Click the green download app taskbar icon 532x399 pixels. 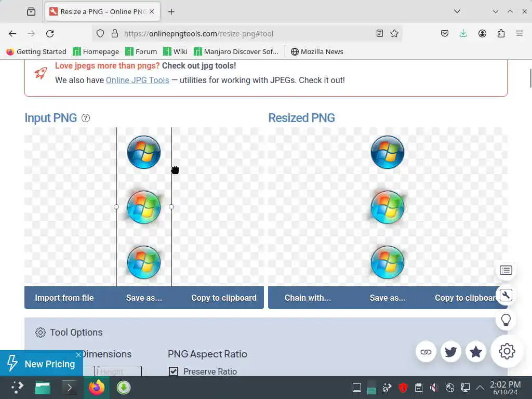(x=124, y=388)
